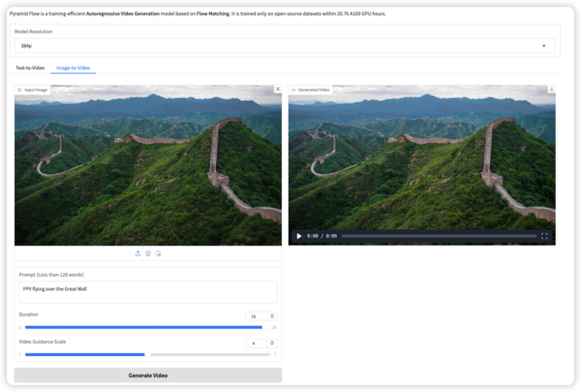Click the Video Guidance Scale number field
This screenshot has height=392, width=581.
[255, 343]
